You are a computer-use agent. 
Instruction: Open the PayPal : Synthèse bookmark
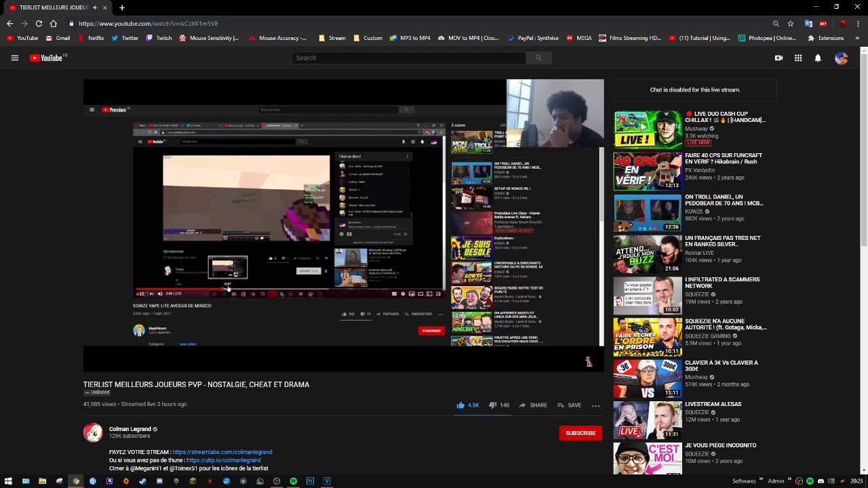point(534,38)
